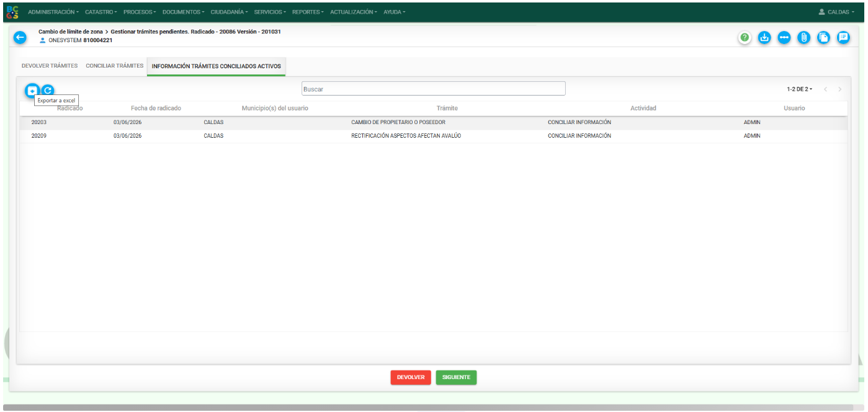This screenshot has width=868, height=412.
Task: Open the CATASTRO menu
Action: click(101, 12)
